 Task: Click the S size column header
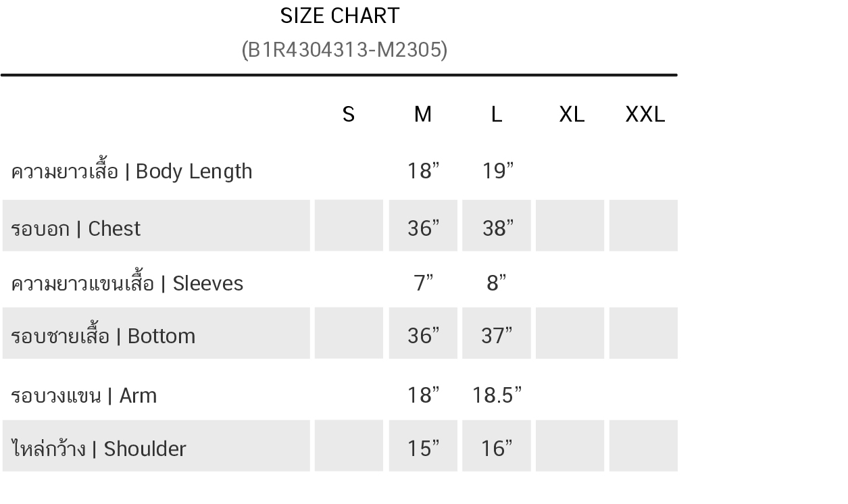tap(349, 114)
